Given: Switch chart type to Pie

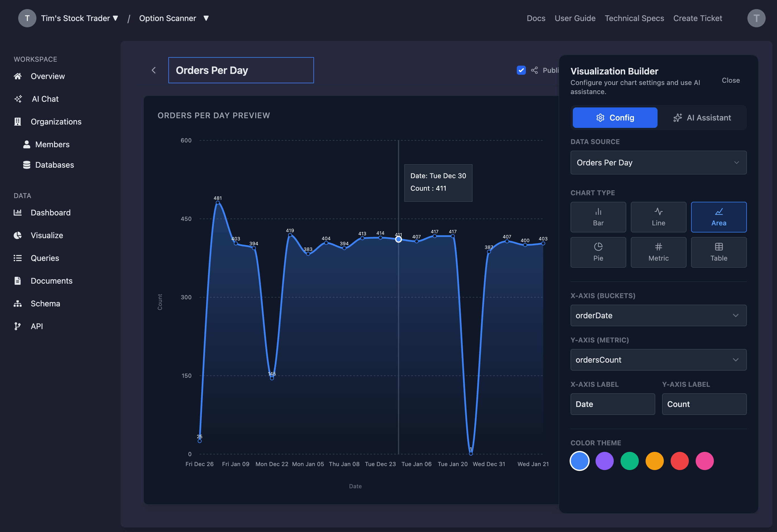Looking at the screenshot, I should click(x=598, y=252).
